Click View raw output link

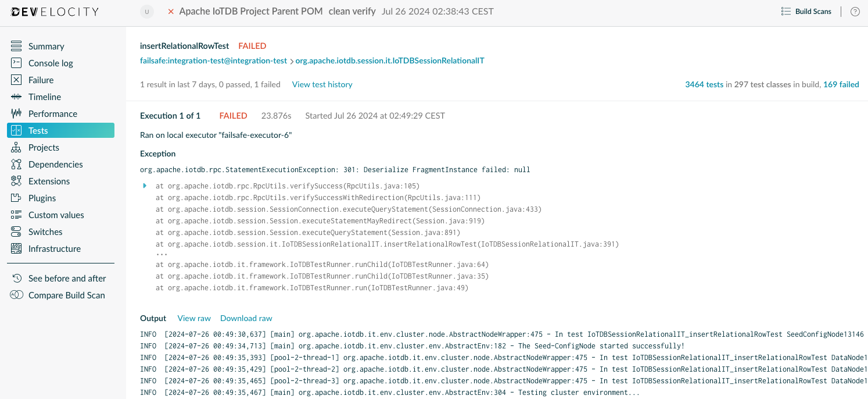coord(193,318)
